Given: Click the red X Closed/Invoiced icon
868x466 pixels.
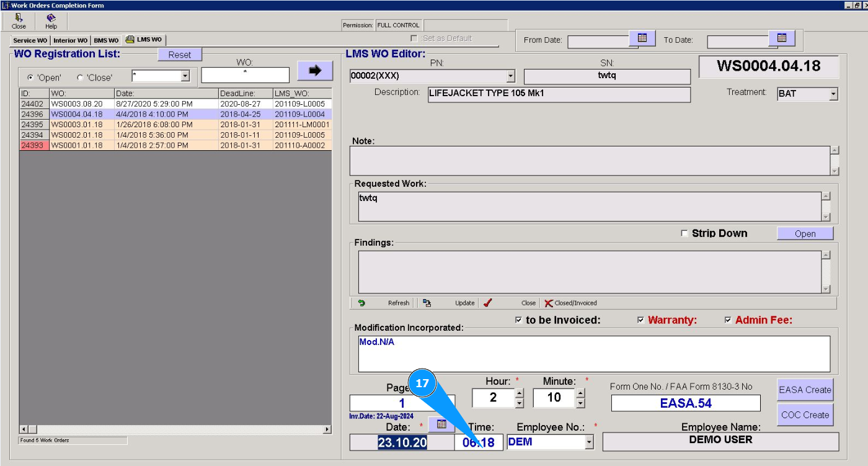Looking at the screenshot, I should (548, 303).
